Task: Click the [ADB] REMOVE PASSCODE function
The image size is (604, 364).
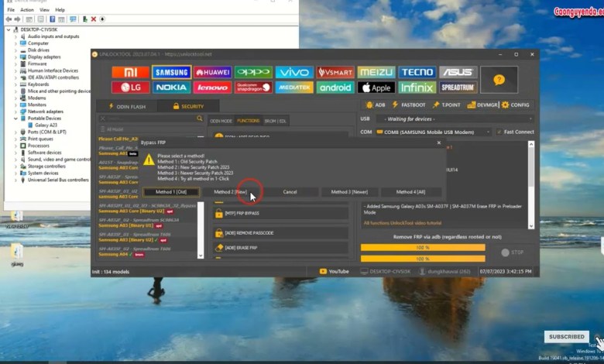Action: coord(280,232)
